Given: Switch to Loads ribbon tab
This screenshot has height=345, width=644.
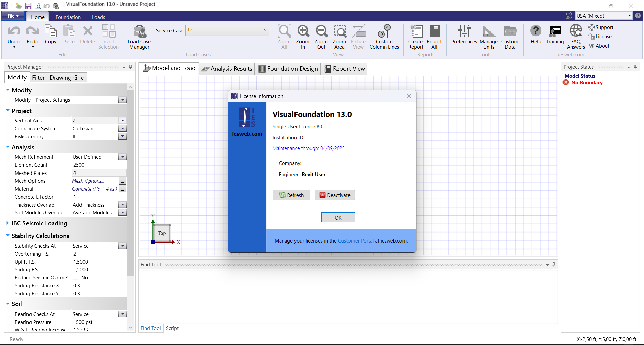Looking at the screenshot, I should (98, 17).
